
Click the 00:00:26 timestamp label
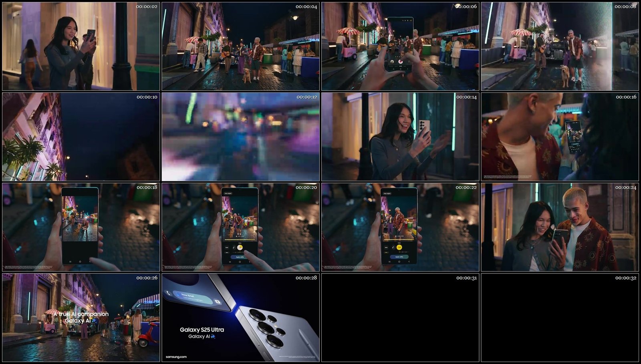(x=147, y=278)
